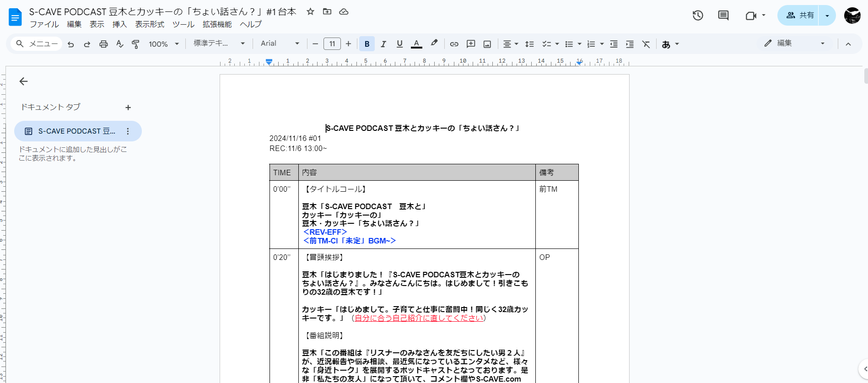Run spelling and grammar check
868x383 pixels.
click(x=119, y=44)
